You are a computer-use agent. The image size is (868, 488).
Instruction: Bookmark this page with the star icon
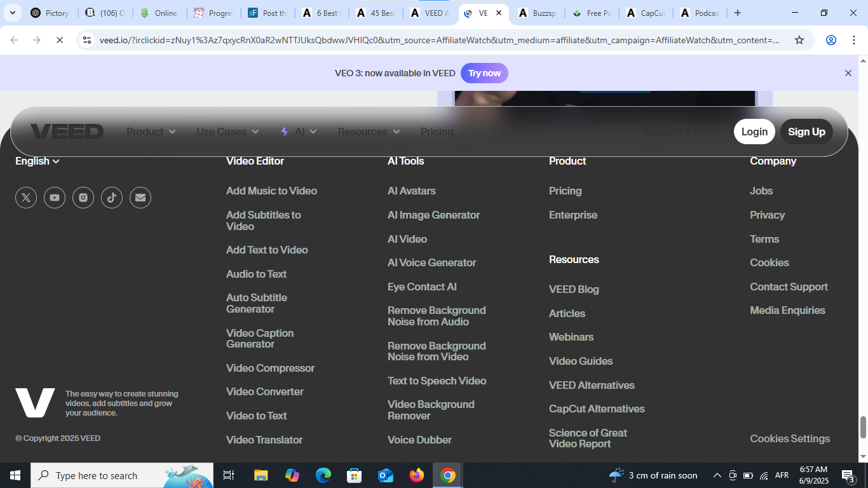coord(799,40)
